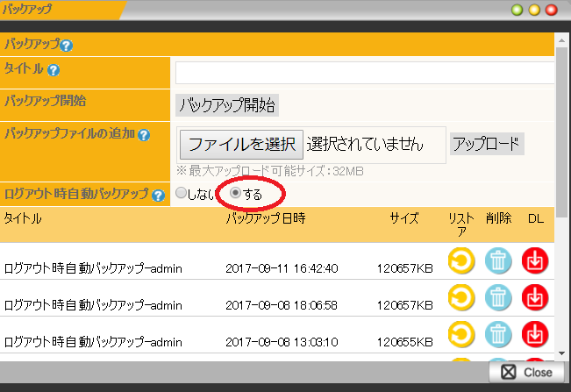Click ファイルを選択 to choose a file

(x=241, y=145)
